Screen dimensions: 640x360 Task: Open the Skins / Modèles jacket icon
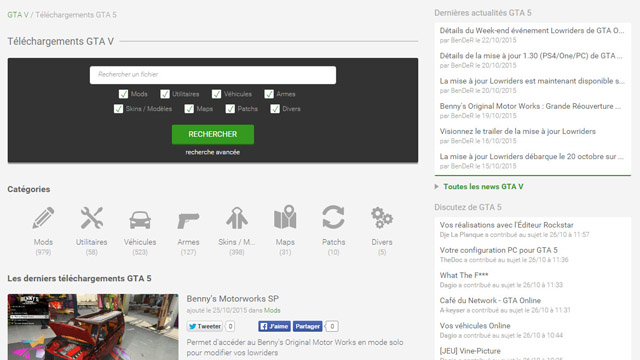237,218
